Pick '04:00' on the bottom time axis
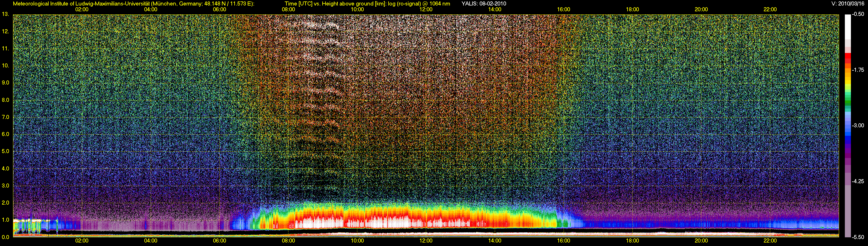The width and height of the screenshot is (868, 246). [150, 241]
